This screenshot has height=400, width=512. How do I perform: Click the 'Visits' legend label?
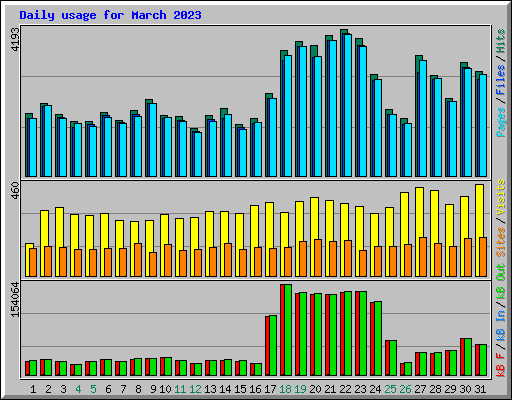[x=501, y=197]
